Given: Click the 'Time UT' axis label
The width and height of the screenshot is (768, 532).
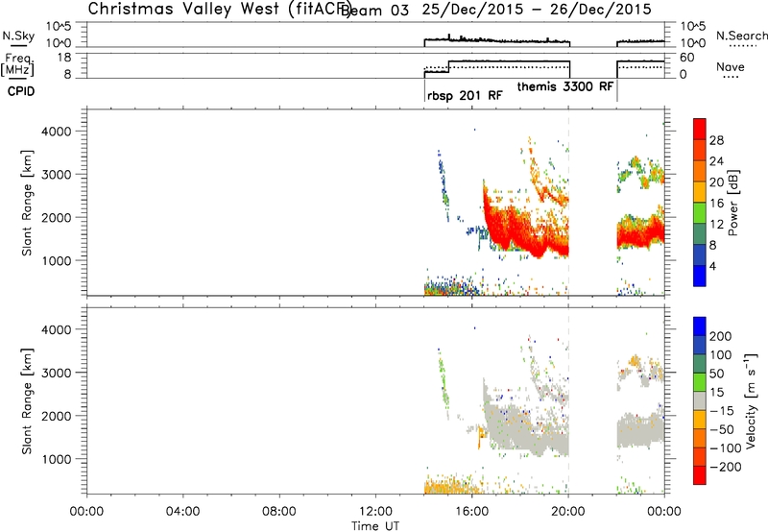Looking at the screenshot, I should point(375,526).
